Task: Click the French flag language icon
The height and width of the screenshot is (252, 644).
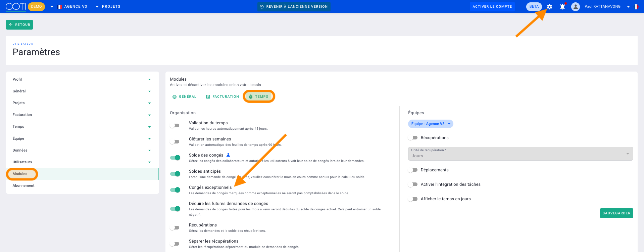Action: coord(636,7)
